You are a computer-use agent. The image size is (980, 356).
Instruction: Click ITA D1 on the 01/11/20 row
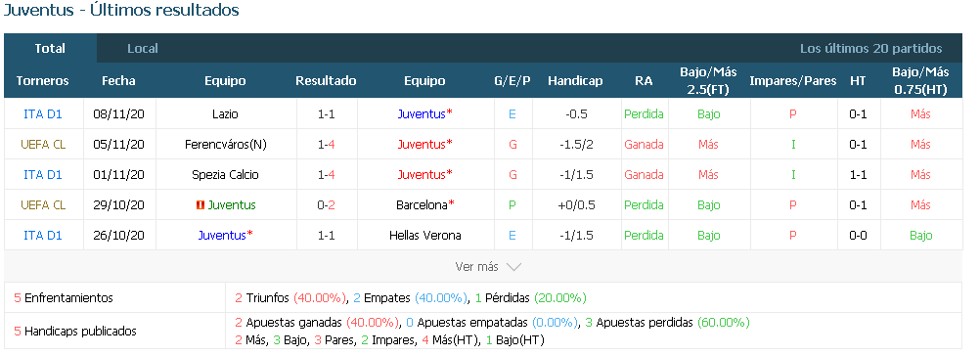[x=43, y=175]
